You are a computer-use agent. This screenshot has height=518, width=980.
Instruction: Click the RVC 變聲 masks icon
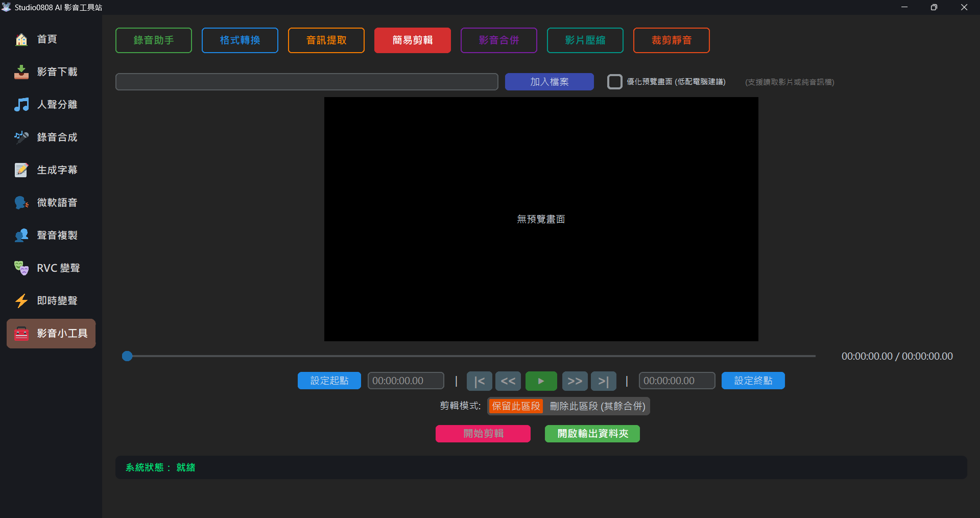(21, 268)
